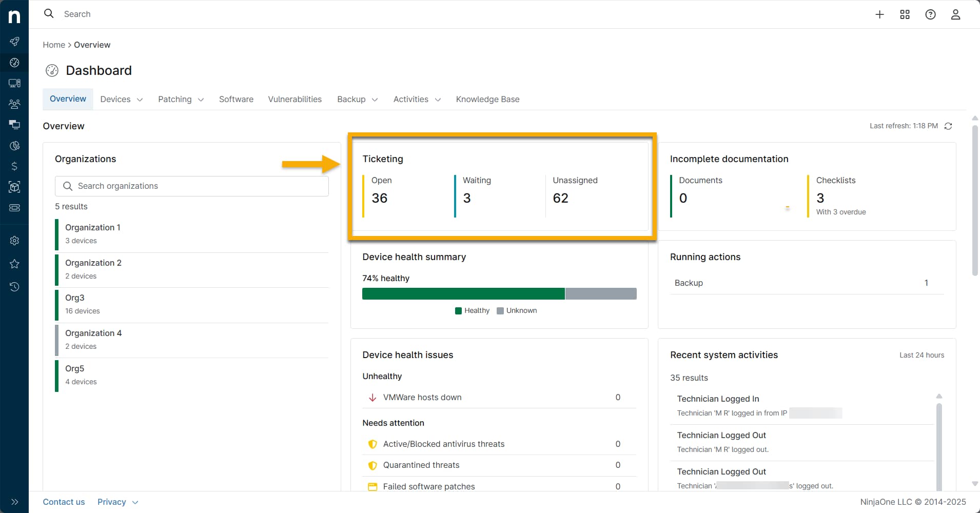Open the user profile icon
The image size is (980, 513).
(x=955, y=14)
